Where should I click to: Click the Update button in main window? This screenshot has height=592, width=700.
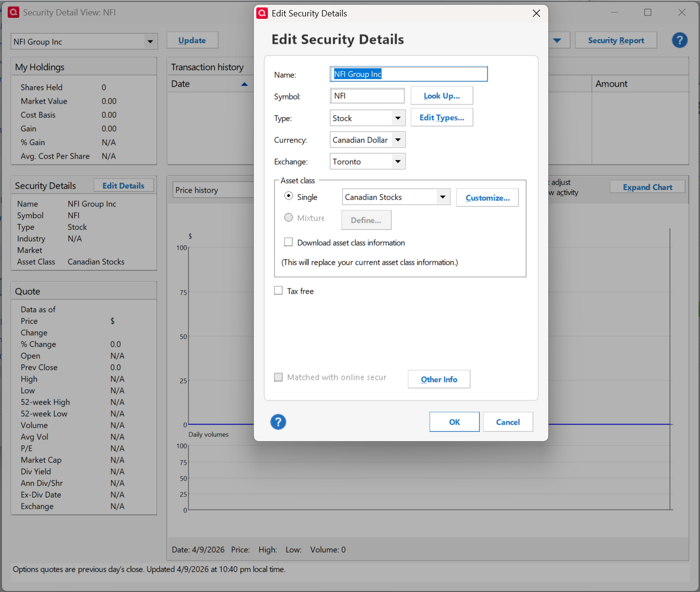[192, 40]
